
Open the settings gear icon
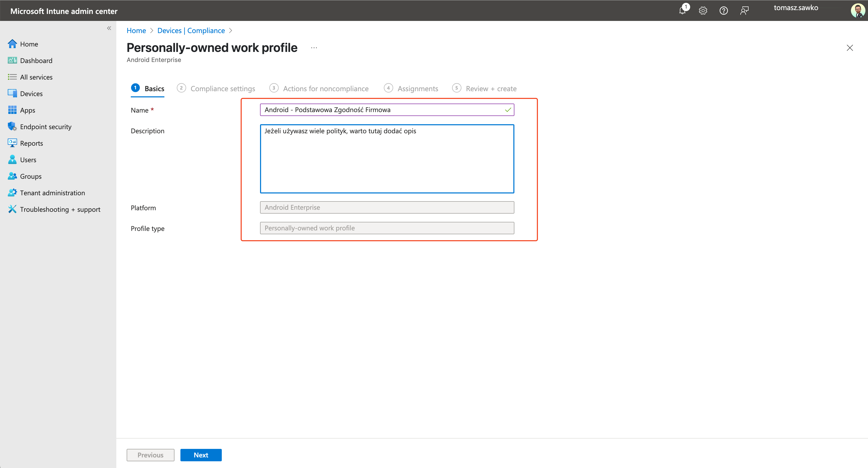(703, 11)
